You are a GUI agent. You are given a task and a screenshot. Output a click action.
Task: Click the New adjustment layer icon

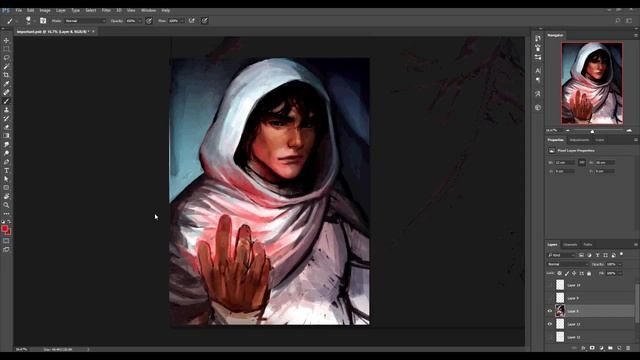tap(601, 348)
